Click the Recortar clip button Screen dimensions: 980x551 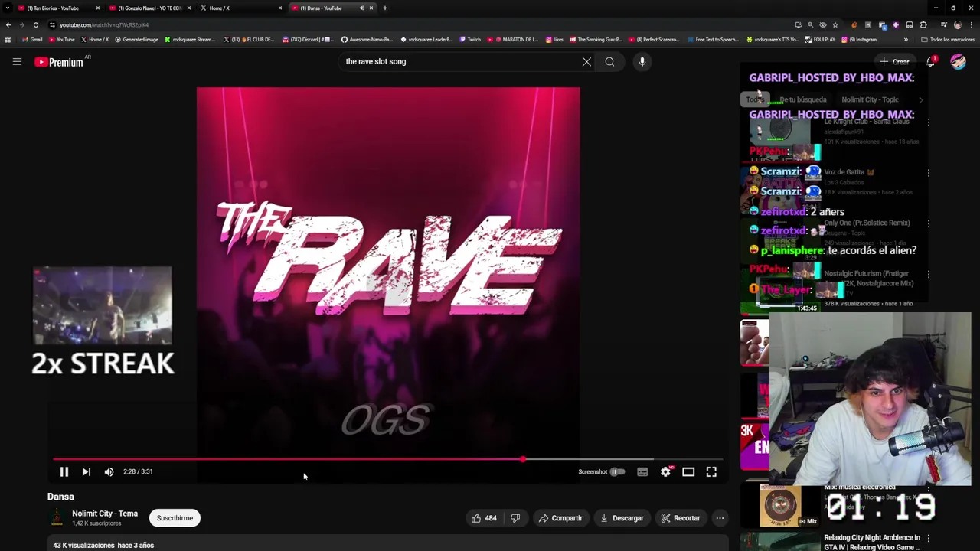click(681, 518)
